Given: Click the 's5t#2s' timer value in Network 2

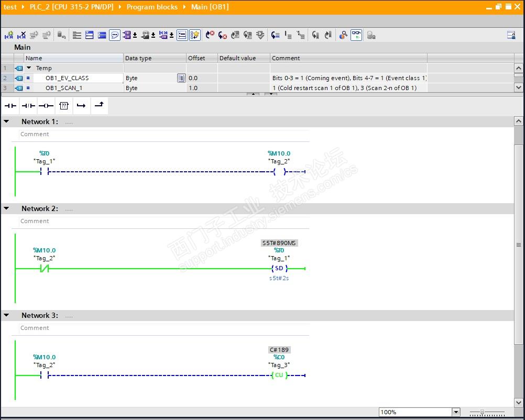Looking at the screenshot, I should pyautogui.click(x=279, y=278).
